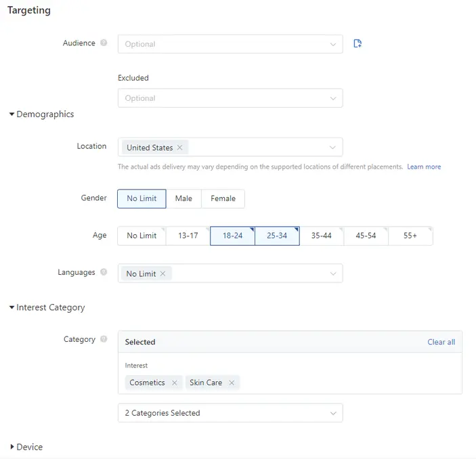This screenshot has height=459, width=476.
Task: Click the help icon next to Audience label
Action: 104,43
